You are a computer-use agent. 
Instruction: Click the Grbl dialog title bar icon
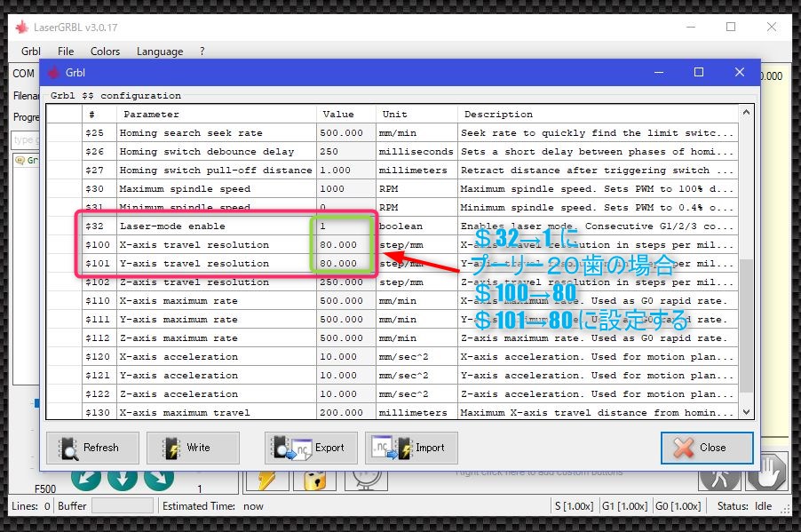click(x=53, y=73)
